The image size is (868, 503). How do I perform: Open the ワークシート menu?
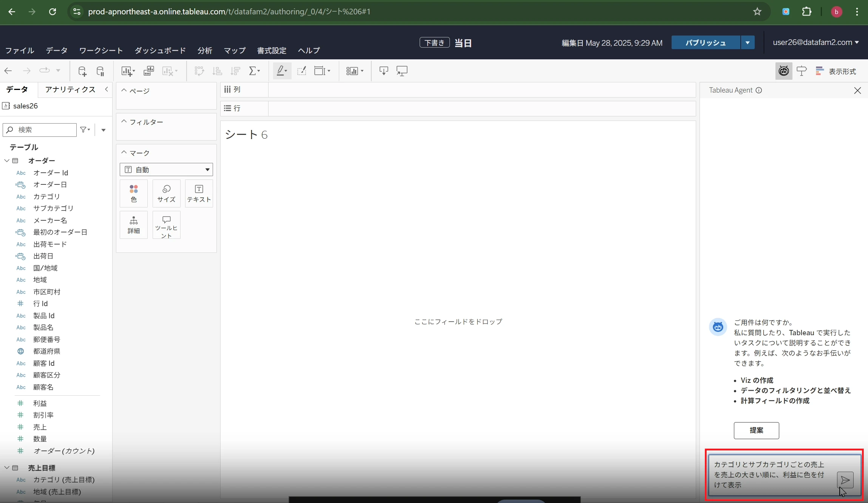pyautogui.click(x=101, y=50)
